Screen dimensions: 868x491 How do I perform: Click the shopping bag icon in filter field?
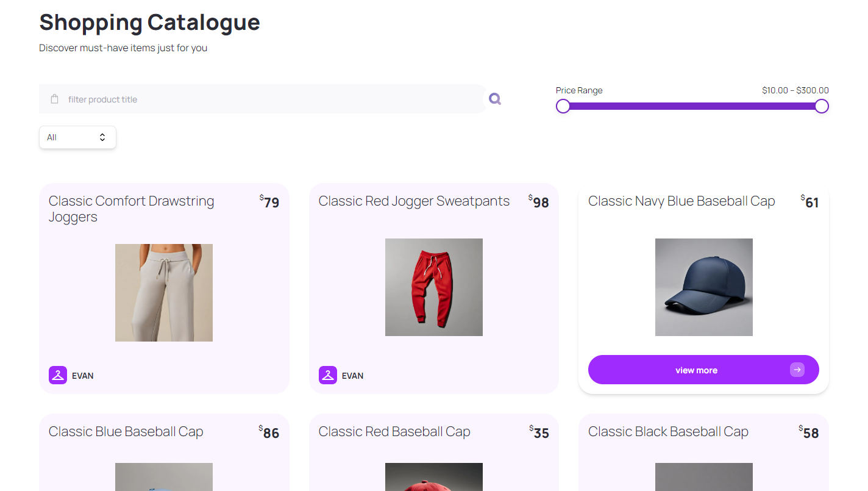point(54,99)
